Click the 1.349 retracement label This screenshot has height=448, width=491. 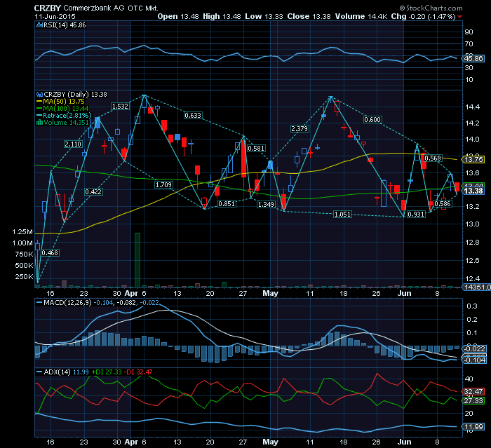coord(266,205)
